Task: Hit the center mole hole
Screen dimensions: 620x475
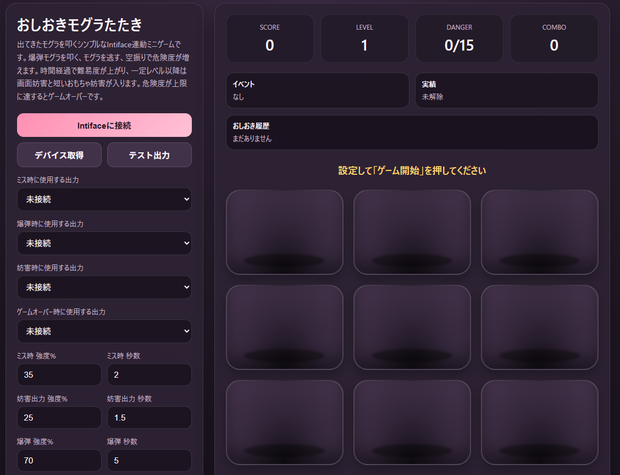Action: point(412,327)
